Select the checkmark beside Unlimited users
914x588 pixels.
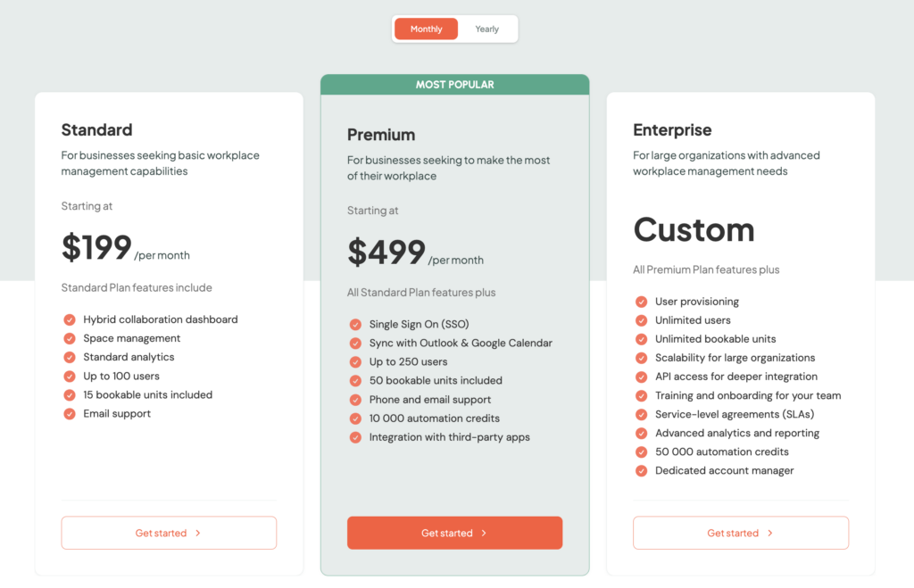[x=641, y=320]
